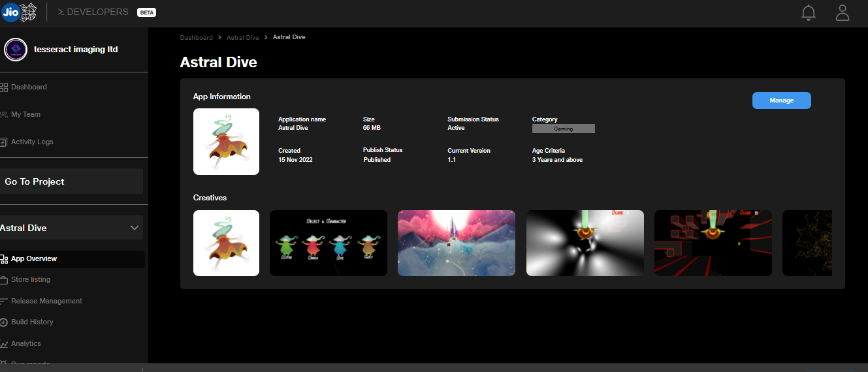This screenshot has width=868, height=372.
Task: Select App Overview in sidebar menu
Action: point(34,259)
